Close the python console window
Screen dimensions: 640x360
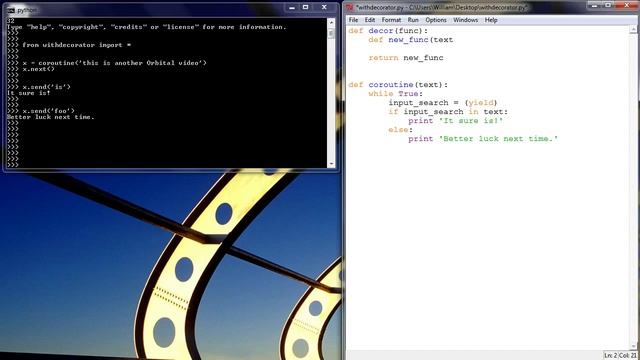tap(324, 7)
